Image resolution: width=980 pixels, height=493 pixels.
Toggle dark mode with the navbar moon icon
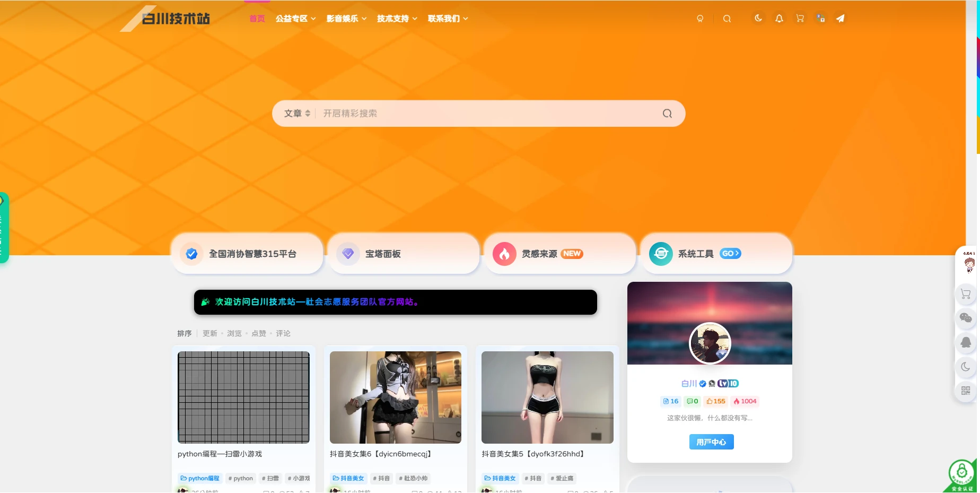pyautogui.click(x=758, y=18)
